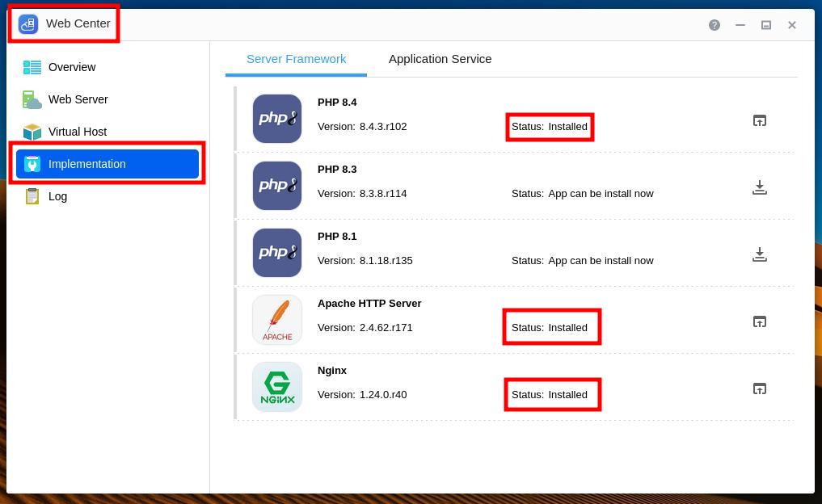The image size is (822, 504).
Task: Open the Log sidebar icon
Action: point(32,196)
